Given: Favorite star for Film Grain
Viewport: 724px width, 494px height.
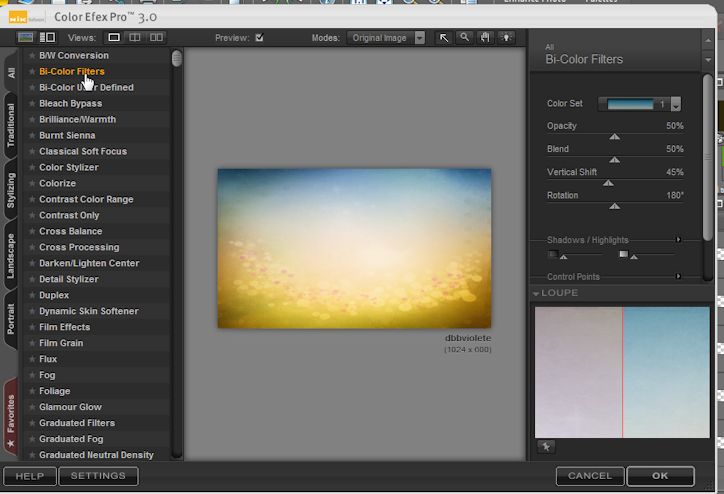Looking at the screenshot, I should pyautogui.click(x=32, y=343).
